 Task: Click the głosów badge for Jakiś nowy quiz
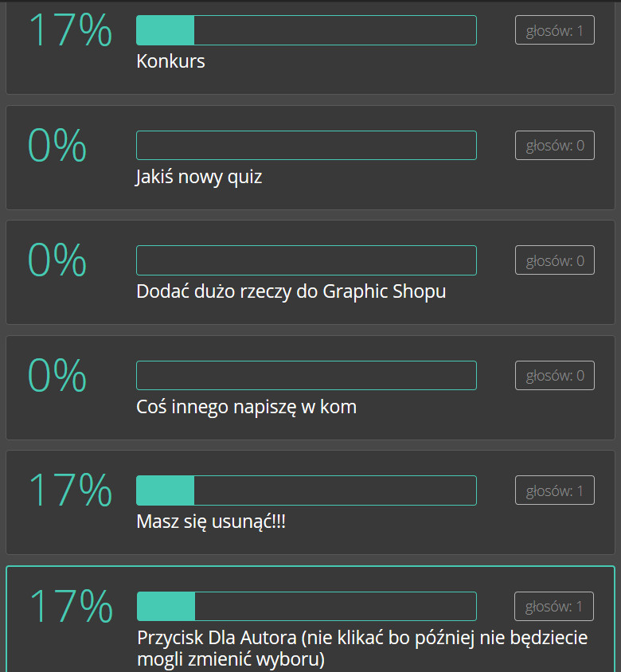click(555, 146)
